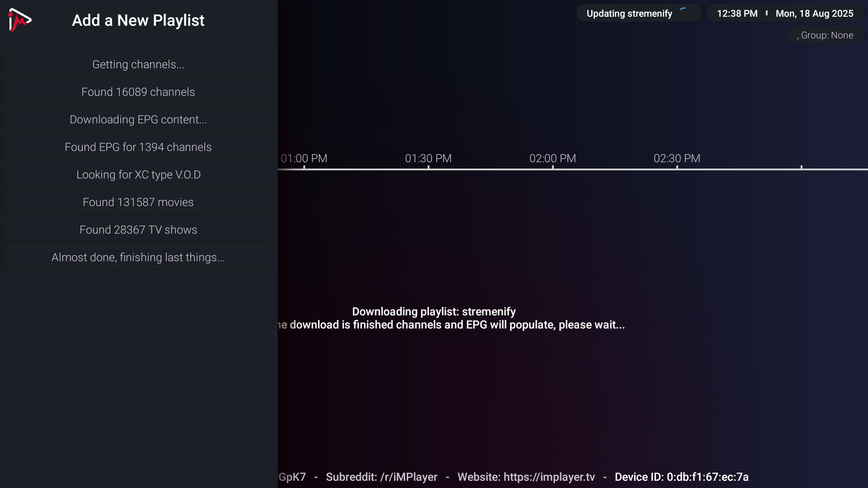This screenshot has width=868, height=488.
Task: Click the 02:00 PM timeline marker
Action: [x=552, y=159]
